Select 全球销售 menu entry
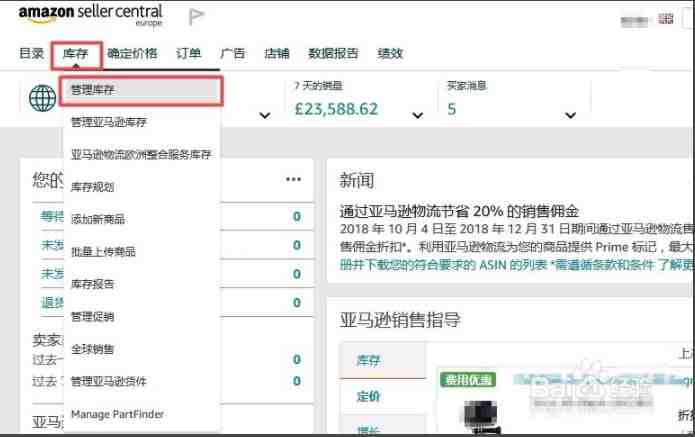The image size is (695, 437). pyautogui.click(x=93, y=349)
